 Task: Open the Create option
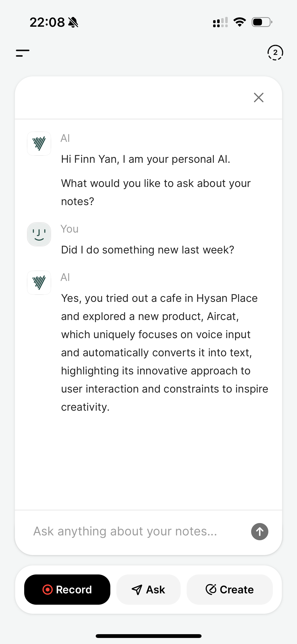point(229,590)
